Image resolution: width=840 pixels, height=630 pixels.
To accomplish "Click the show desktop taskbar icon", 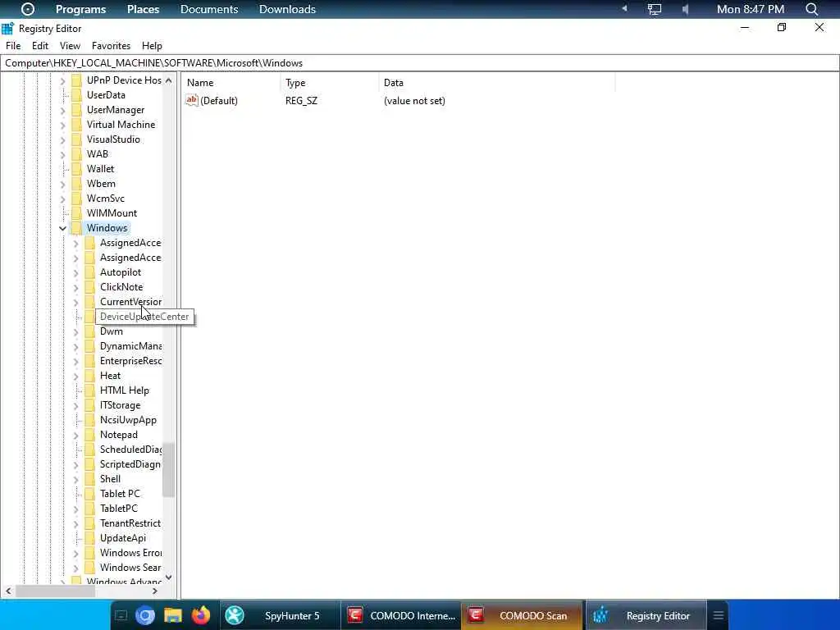I will coord(121,616).
